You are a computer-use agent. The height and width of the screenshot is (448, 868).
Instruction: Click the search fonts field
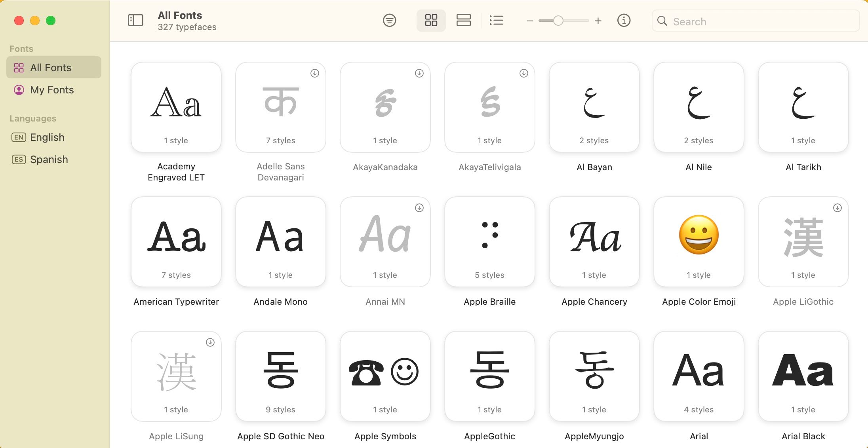pos(754,21)
